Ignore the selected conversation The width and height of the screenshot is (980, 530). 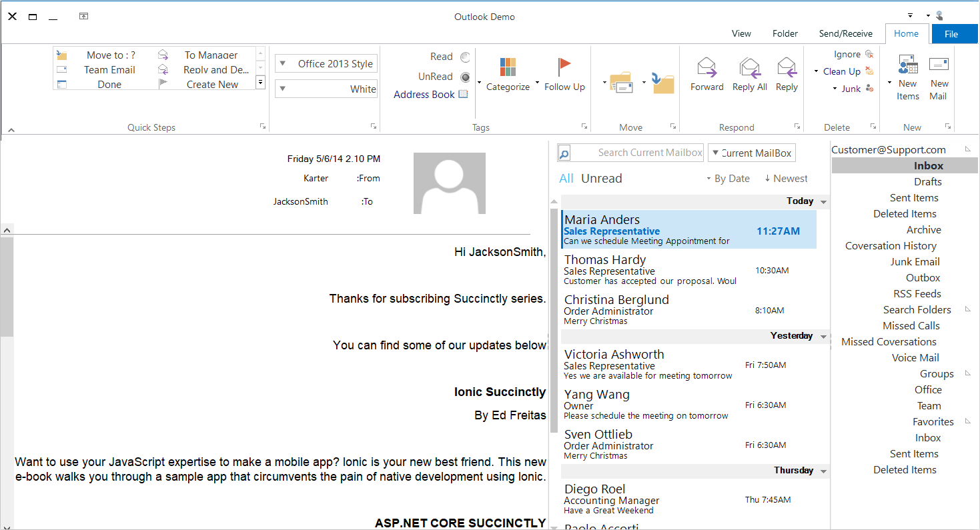point(847,53)
